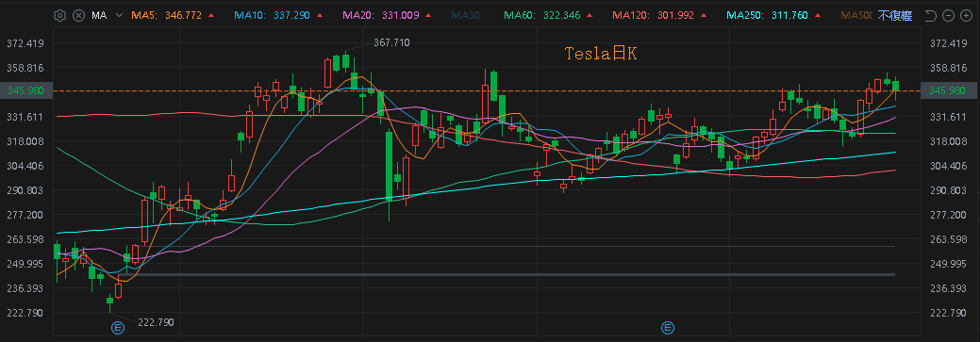Zoom in using the circled plus icon
The height and width of the screenshot is (342, 980).
966,16
